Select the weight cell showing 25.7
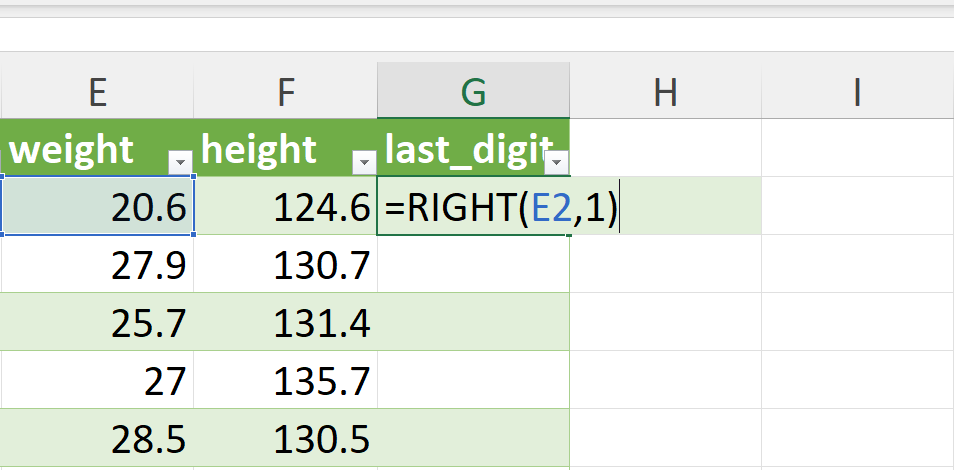Image resolution: width=954 pixels, height=470 pixels. [97, 321]
